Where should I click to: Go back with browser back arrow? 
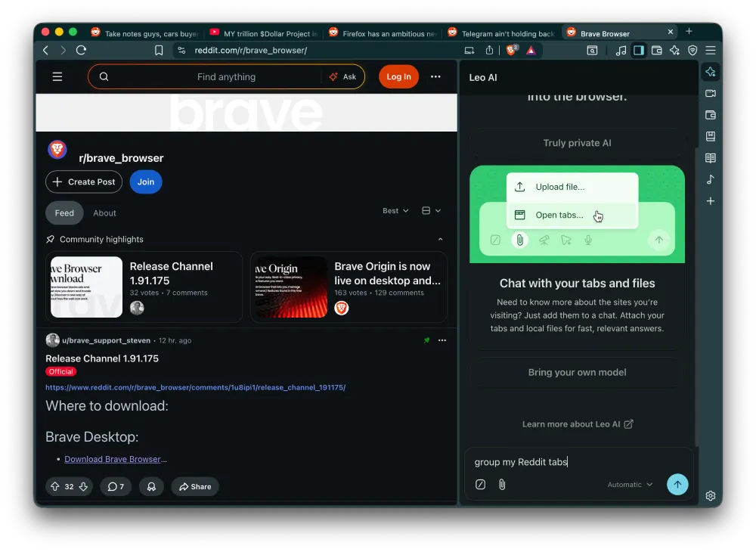coord(46,50)
